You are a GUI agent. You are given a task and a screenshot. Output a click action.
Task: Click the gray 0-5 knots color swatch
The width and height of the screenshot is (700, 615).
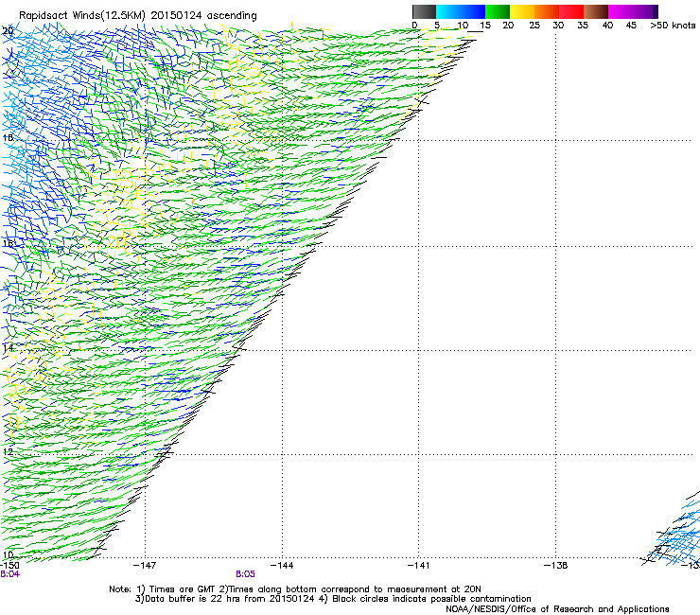[x=424, y=11]
